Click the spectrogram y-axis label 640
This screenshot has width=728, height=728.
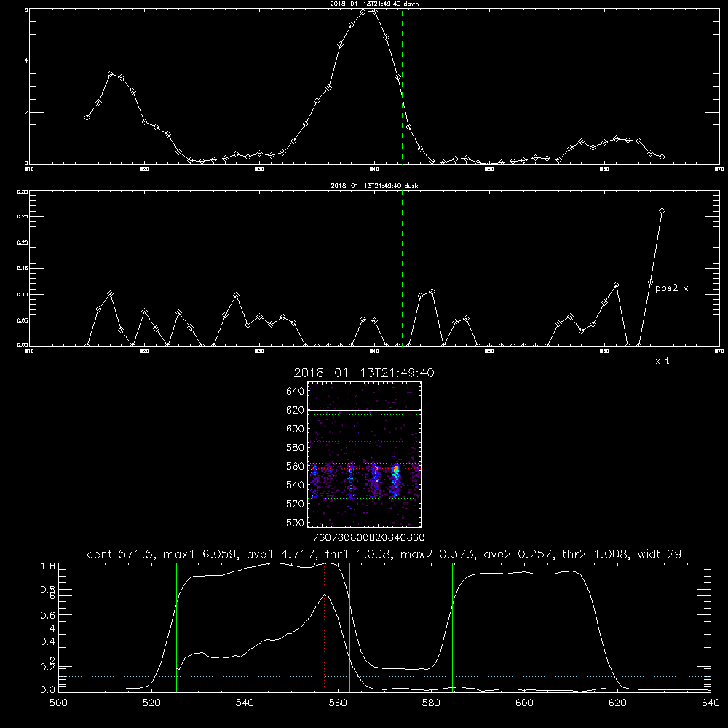pyautogui.click(x=296, y=392)
